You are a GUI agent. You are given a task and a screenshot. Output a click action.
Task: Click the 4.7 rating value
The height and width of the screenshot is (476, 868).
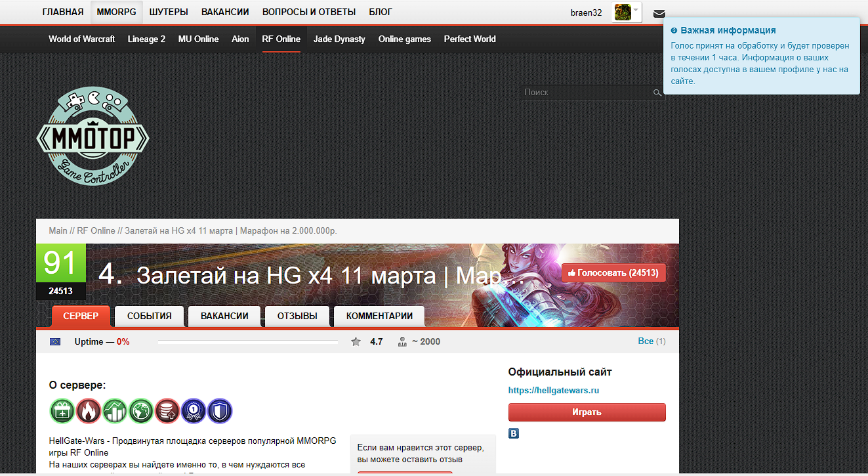[376, 341]
